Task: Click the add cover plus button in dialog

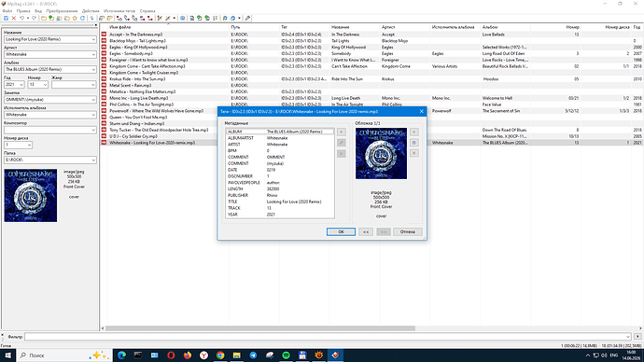Action: click(414, 132)
